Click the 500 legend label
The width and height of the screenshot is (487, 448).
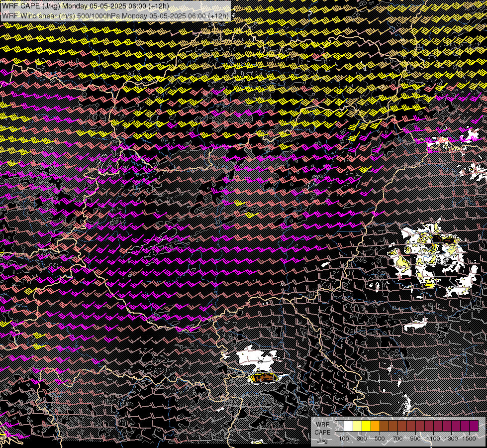click(380, 439)
